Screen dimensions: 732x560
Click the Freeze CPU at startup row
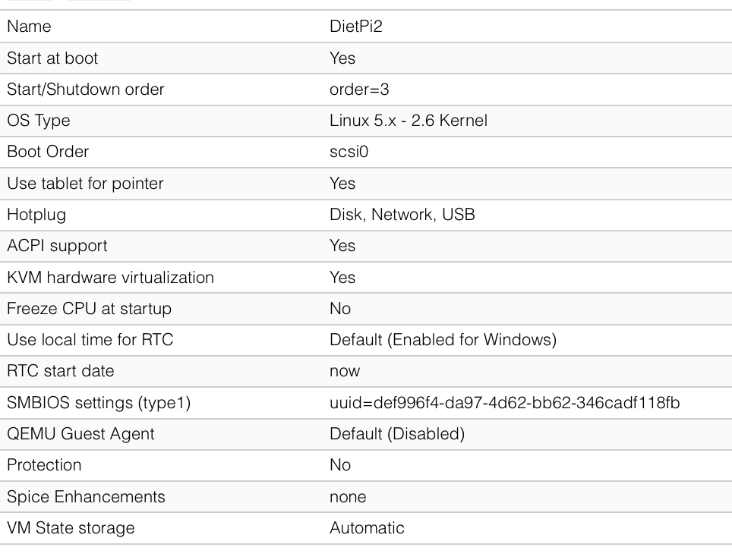(366, 309)
